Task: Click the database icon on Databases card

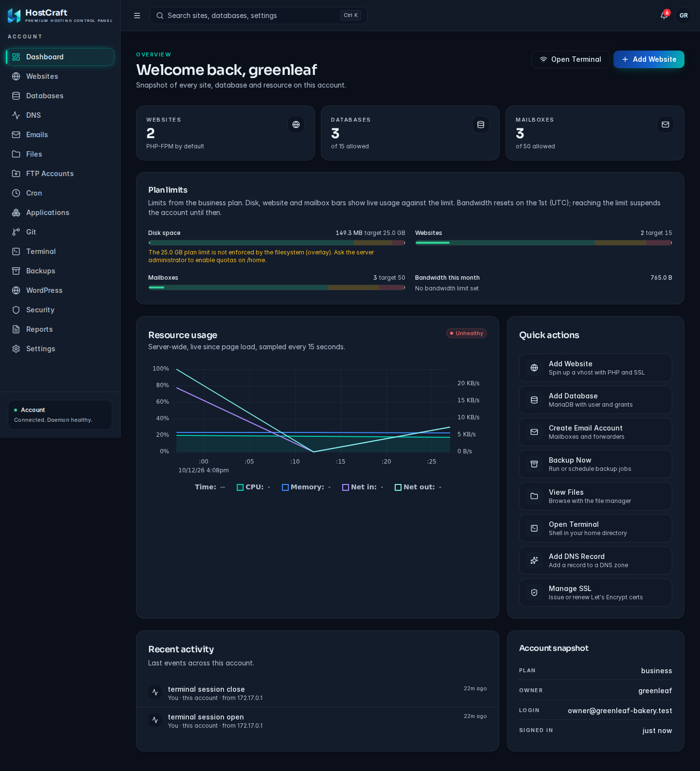Action: click(x=481, y=125)
